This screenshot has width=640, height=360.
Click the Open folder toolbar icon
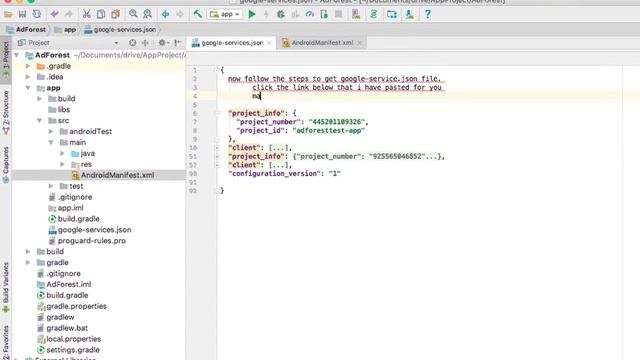8,14
